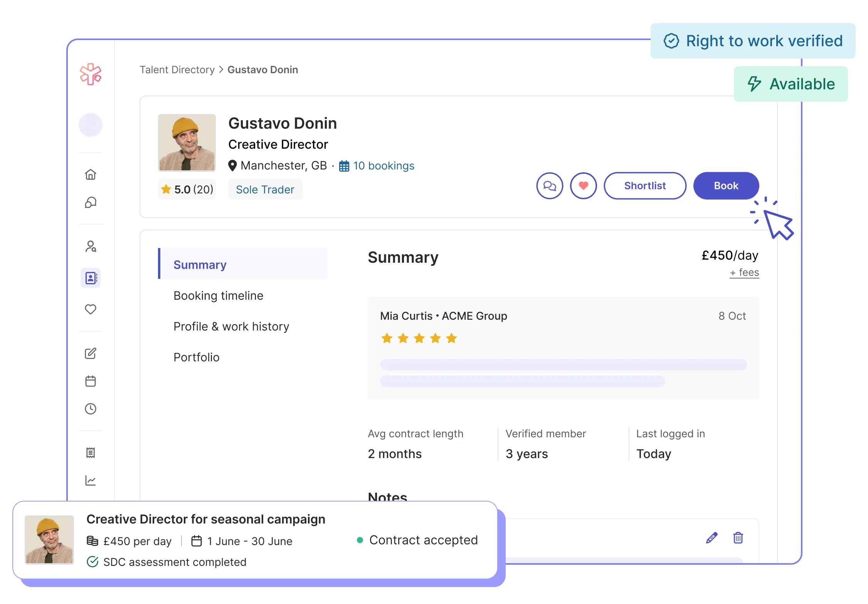Open the talent search person icon
The height and width of the screenshot is (604, 868).
(x=91, y=247)
